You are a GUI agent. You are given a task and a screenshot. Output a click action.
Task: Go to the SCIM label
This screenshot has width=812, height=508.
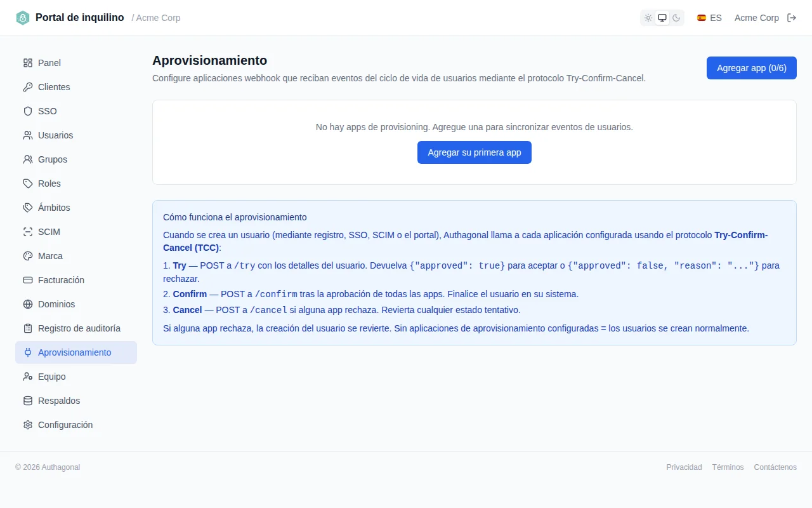(49, 232)
